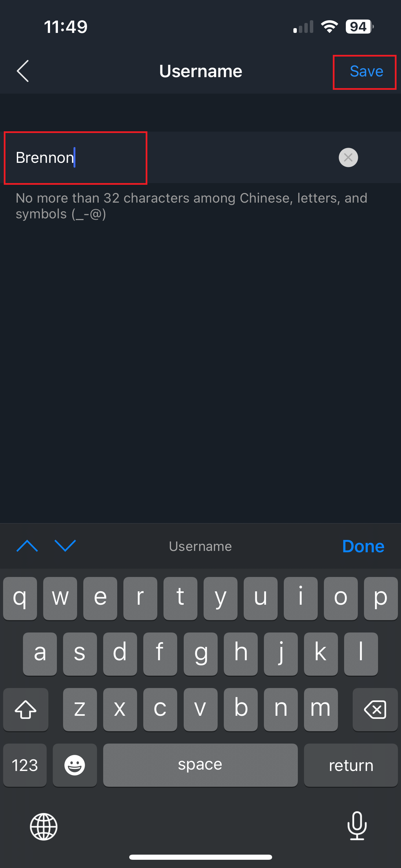Start dictation with microphone icon
Image resolution: width=401 pixels, height=868 pixels.
tap(357, 826)
